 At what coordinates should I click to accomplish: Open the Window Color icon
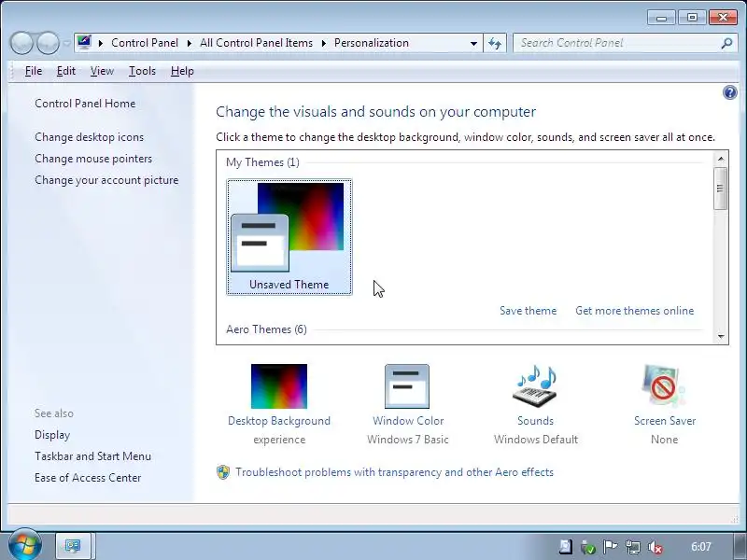point(407,386)
